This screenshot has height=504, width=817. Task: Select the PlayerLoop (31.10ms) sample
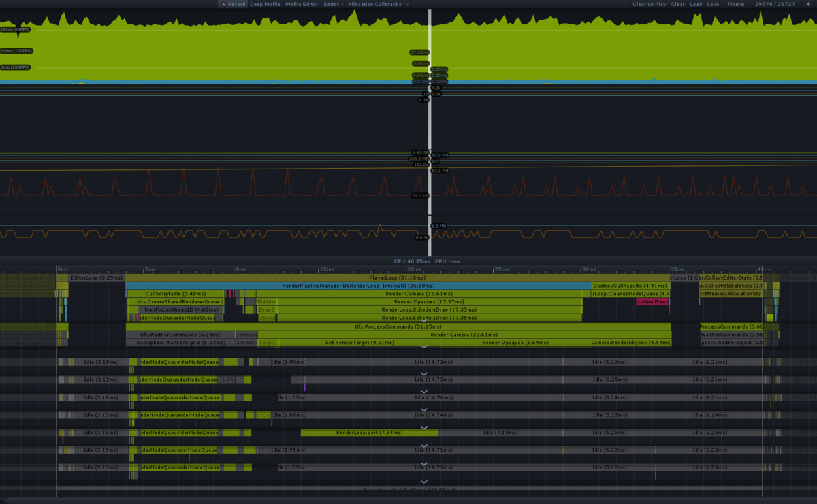pyautogui.click(x=398, y=278)
